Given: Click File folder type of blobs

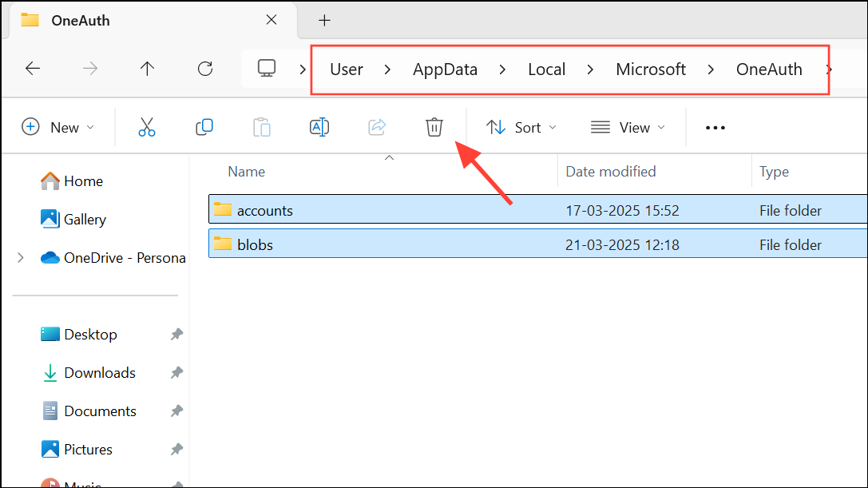Looking at the screenshot, I should (791, 245).
